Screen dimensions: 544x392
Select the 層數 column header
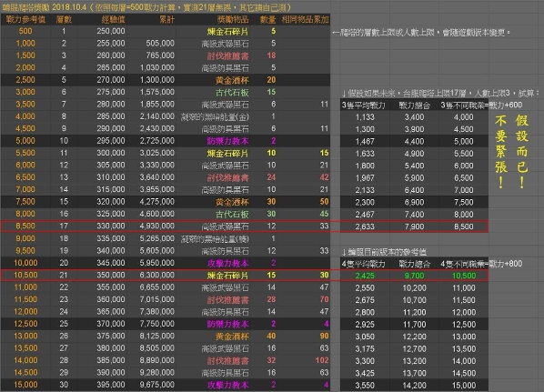pos(64,19)
